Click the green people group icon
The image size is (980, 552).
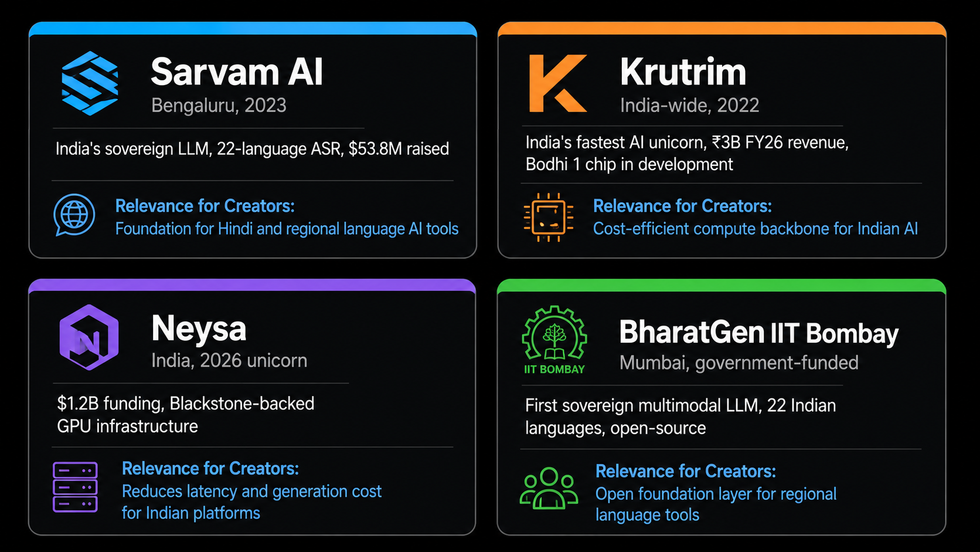click(x=549, y=487)
